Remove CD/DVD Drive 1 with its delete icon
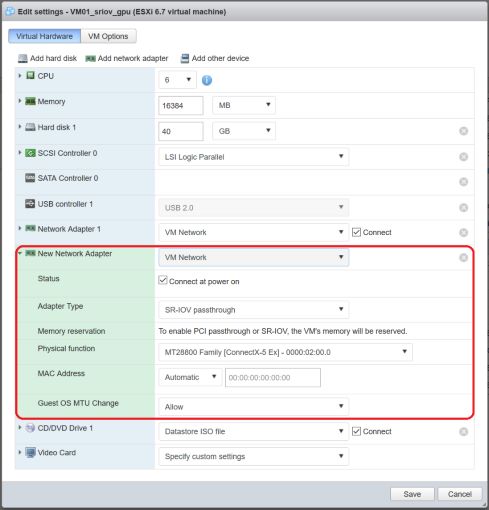The width and height of the screenshot is (489, 510). point(463,432)
